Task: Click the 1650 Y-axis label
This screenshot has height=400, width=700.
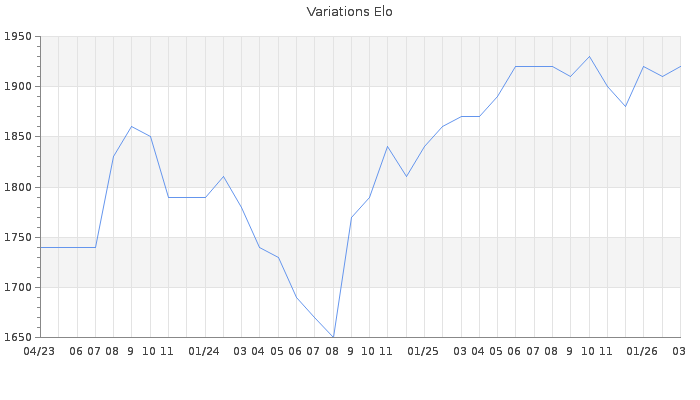Action: (x=19, y=338)
